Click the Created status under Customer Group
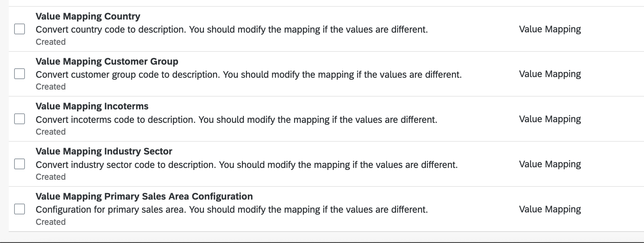 (50, 86)
